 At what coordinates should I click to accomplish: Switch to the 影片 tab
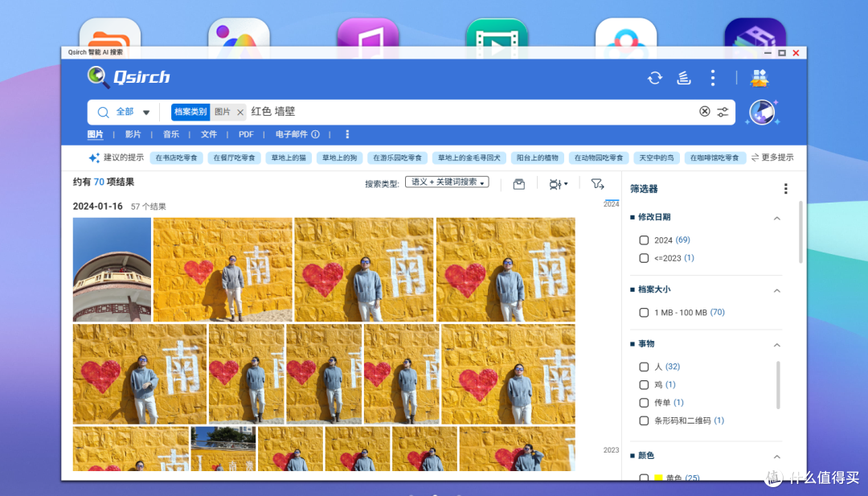tap(133, 134)
